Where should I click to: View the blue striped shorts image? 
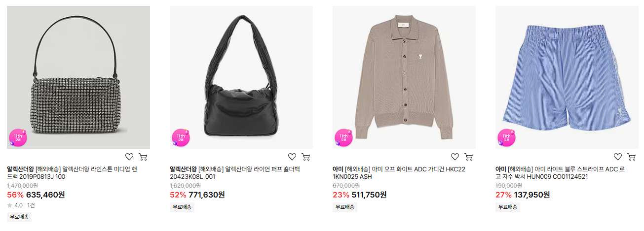(567, 77)
